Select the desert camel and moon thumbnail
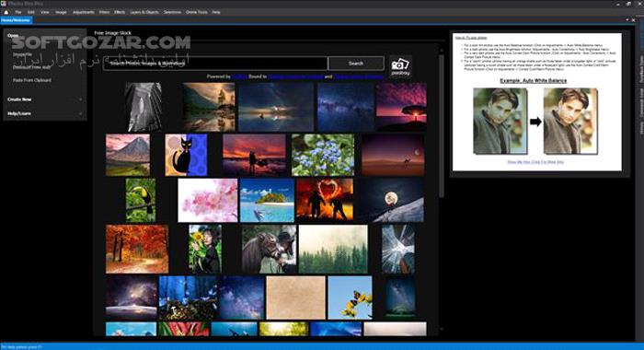 coord(393,155)
